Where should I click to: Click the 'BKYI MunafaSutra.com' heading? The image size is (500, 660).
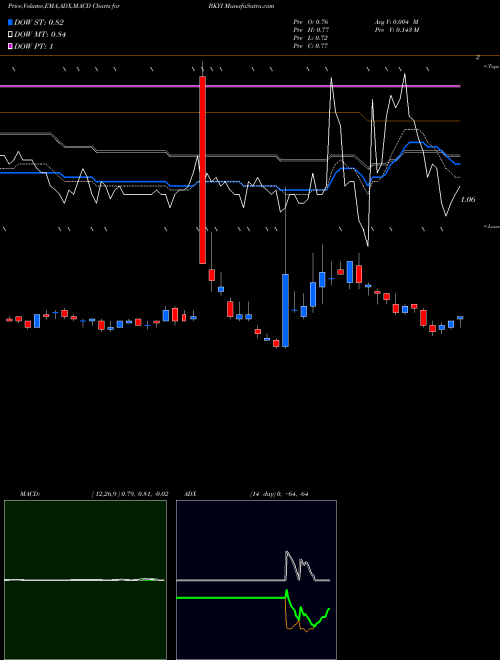click(x=244, y=6)
